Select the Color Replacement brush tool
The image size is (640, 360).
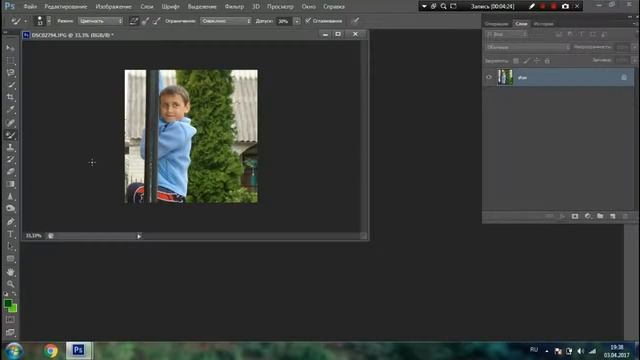[x=10, y=135]
